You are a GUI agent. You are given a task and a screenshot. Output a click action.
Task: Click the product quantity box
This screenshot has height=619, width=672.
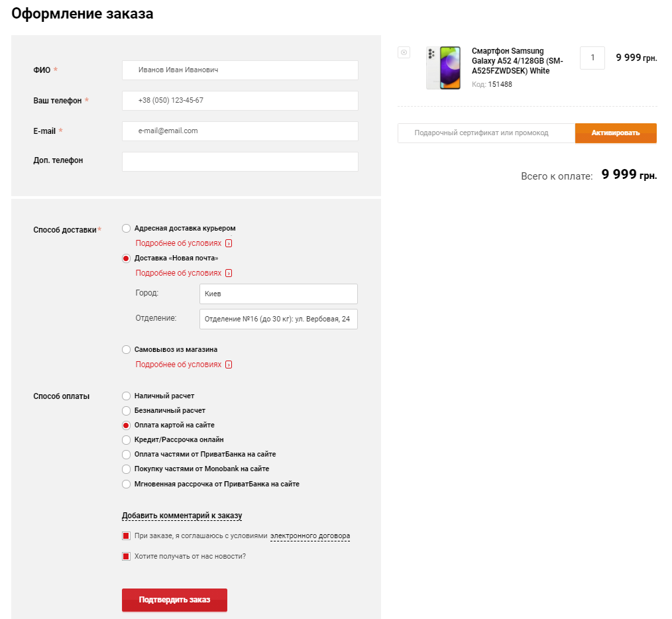click(592, 58)
